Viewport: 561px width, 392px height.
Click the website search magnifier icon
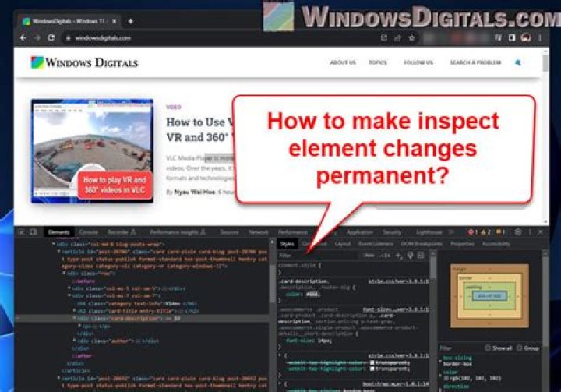517,62
